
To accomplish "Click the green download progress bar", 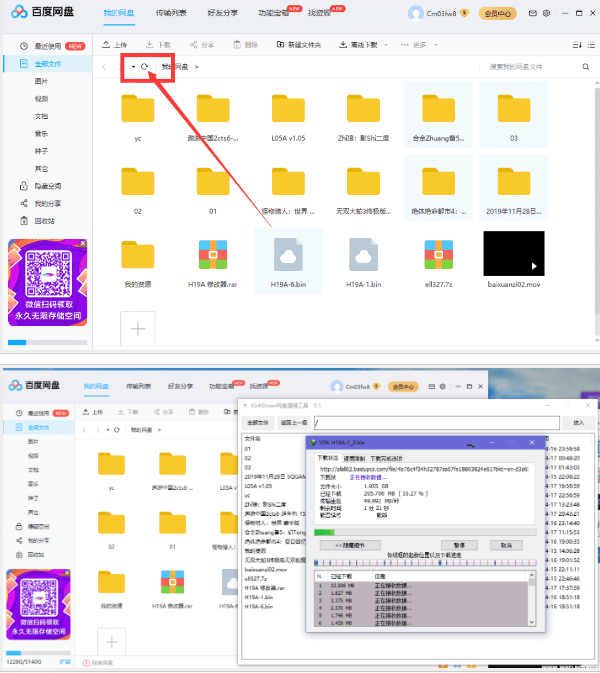I will [425, 532].
